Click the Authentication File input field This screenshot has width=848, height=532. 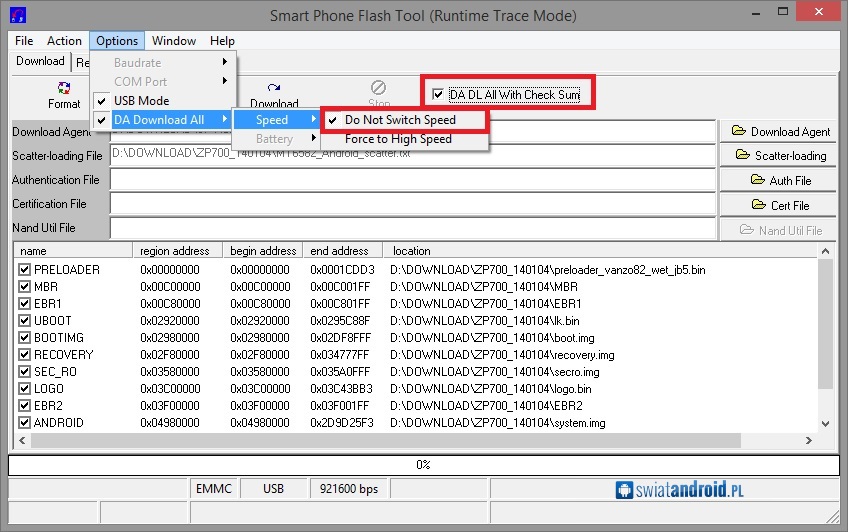click(413, 180)
